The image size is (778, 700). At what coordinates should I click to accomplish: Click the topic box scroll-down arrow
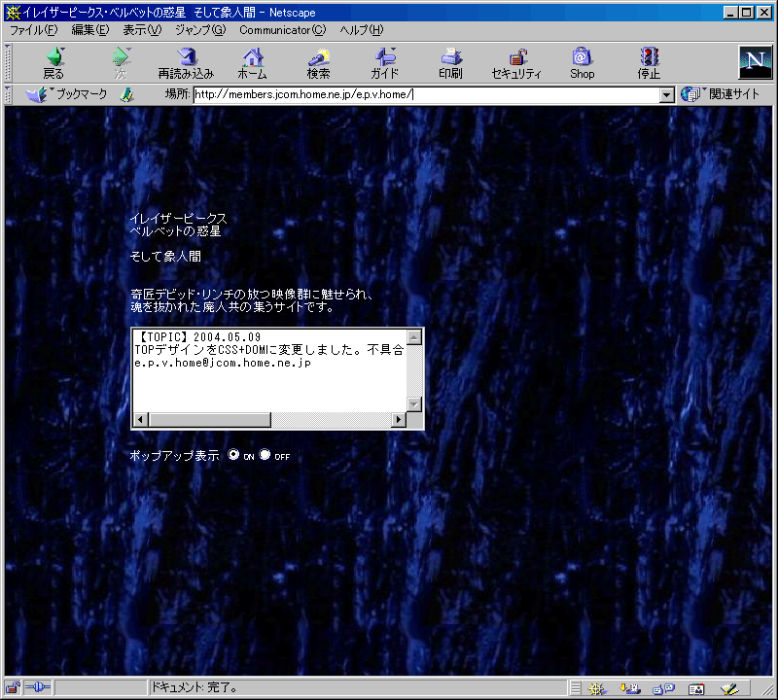click(x=414, y=404)
